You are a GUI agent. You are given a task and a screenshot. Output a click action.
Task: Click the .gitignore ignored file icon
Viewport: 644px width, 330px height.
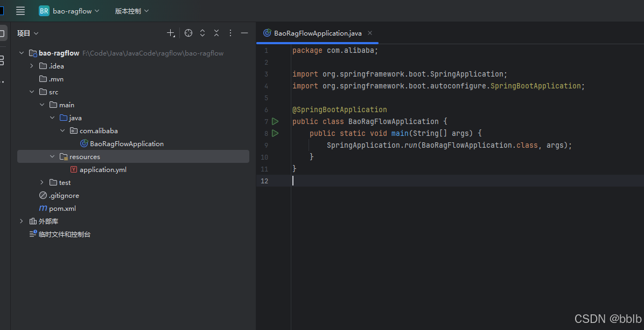pyautogui.click(x=43, y=195)
